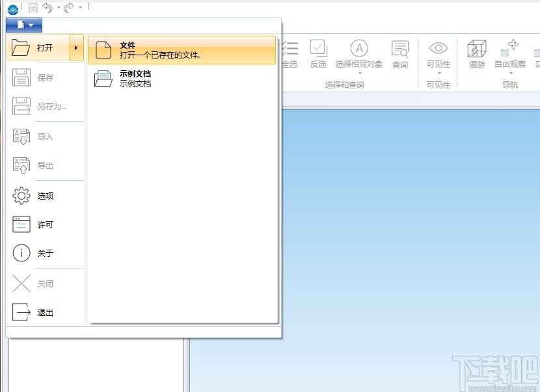View the 关于 about information
This screenshot has width=540, height=392.
(x=39, y=254)
